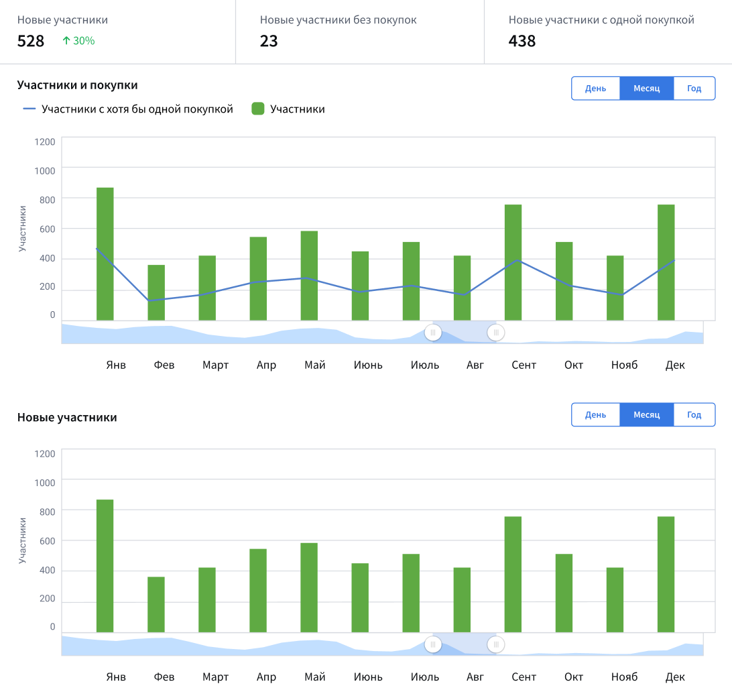
Task: Click the blue line legend marker for purchasers
Action: click(29, 109)
